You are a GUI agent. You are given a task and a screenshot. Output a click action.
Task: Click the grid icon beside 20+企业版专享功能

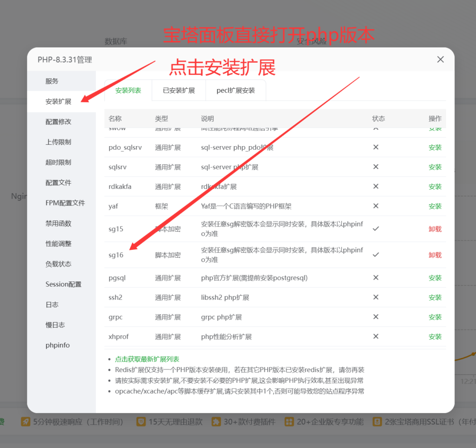click(289, 421)
